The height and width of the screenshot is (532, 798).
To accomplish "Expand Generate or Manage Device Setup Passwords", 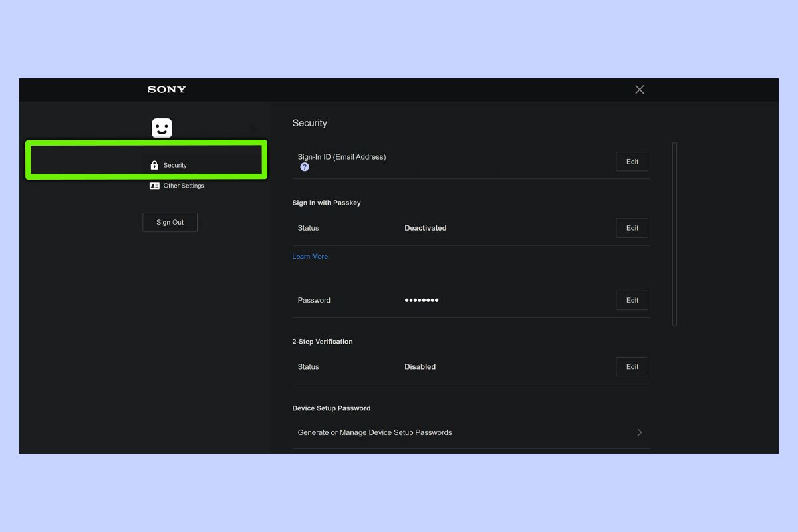I will 374,432.
